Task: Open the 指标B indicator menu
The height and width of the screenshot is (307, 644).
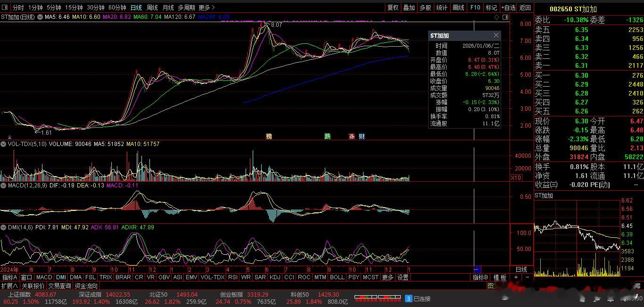Action: click(480, 277)
